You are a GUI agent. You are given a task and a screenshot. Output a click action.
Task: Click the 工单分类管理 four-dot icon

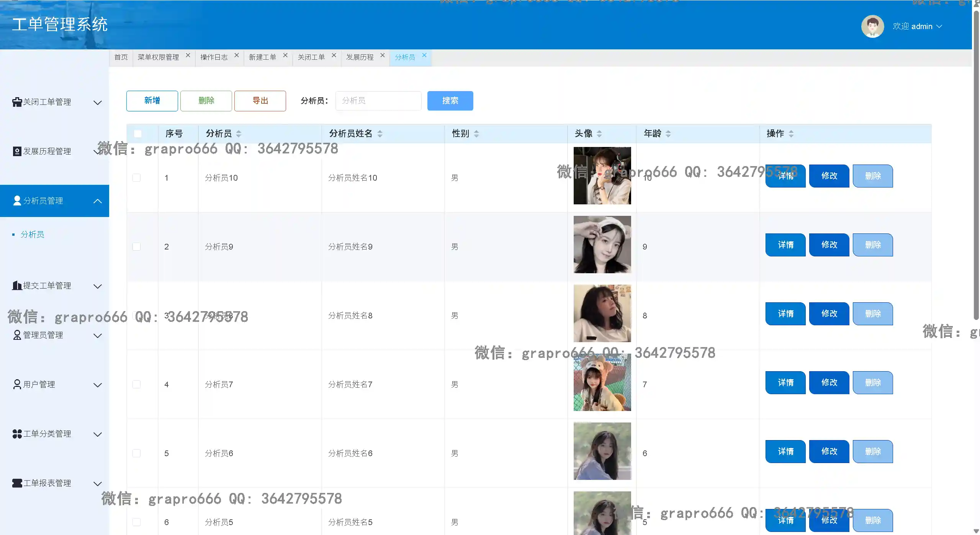coord(17,434)
